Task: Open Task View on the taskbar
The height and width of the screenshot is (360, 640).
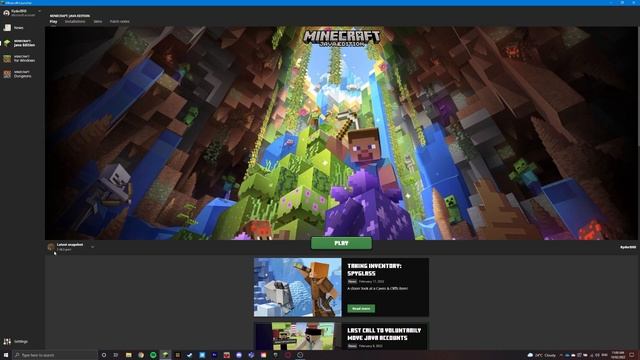Action: (116, 355)
